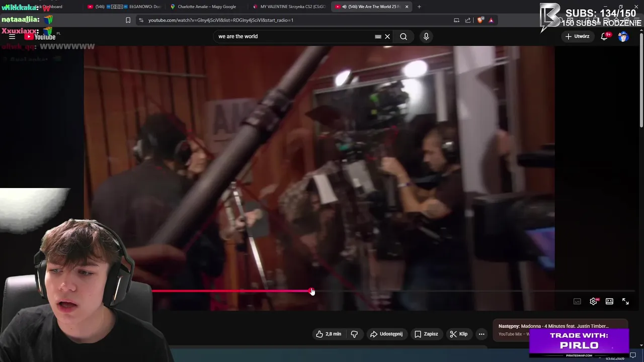Click the page's vertical scrollbar thumb
The width and height of the screenshot is (644, 362).
pyautogui.click(x=641, y=80)
